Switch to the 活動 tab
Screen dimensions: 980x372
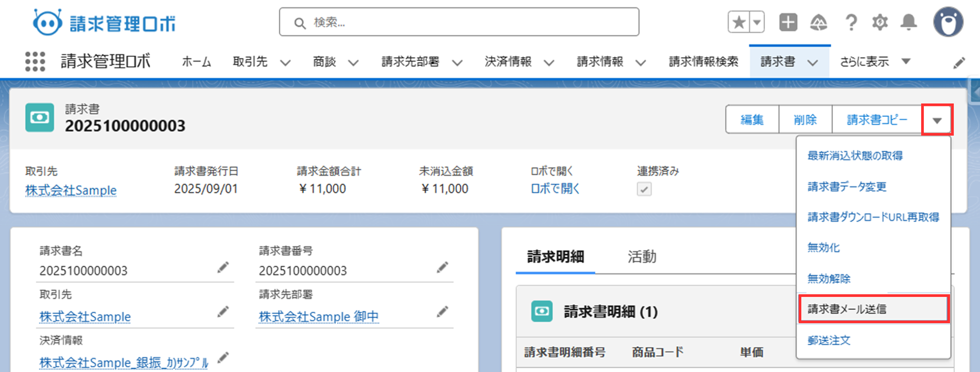[641, 257]
